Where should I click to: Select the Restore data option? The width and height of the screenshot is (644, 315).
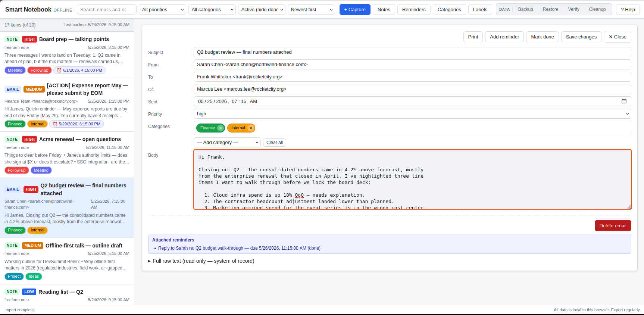tap(550, 9)
